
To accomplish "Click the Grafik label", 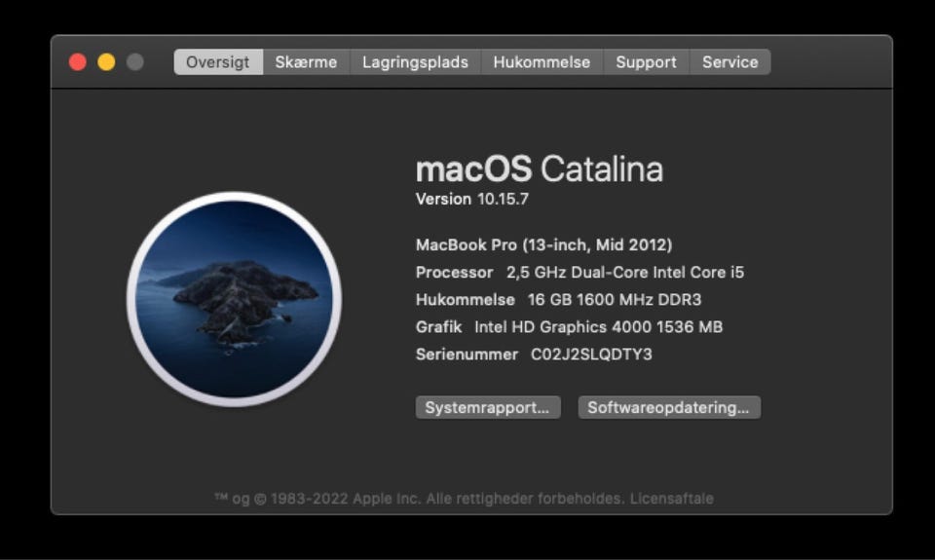I will click(x=439, y=327).
